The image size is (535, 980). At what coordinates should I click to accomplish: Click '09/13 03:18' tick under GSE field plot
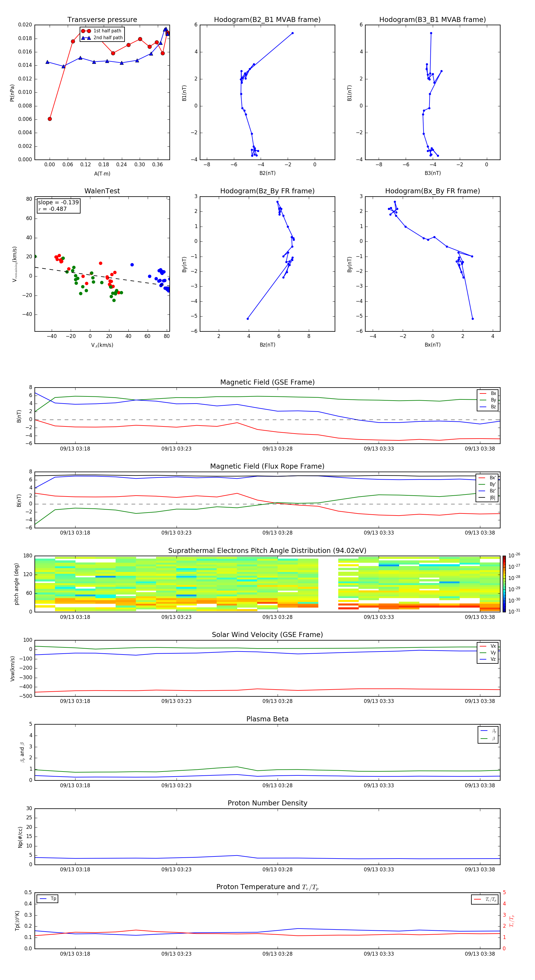(x=75, y=449)
